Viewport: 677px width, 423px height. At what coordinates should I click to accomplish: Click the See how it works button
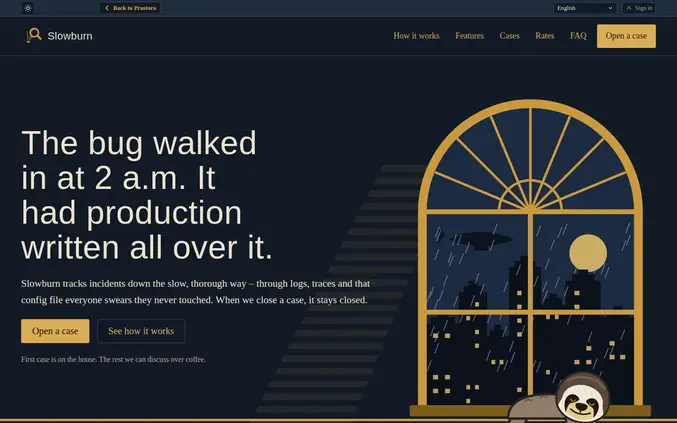pos(141,331)
